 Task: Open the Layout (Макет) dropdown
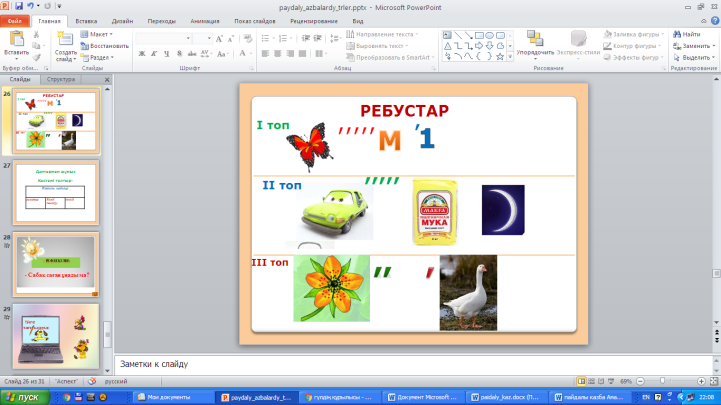[x=97, y=34]
